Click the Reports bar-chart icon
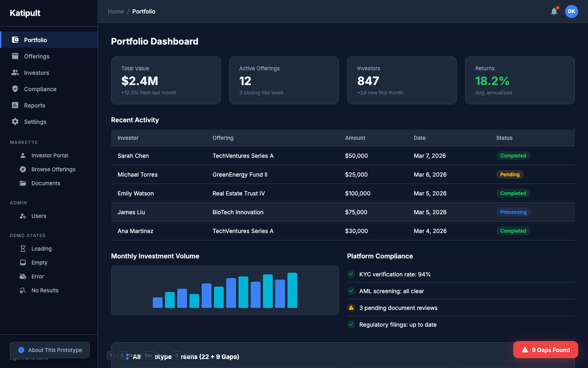 click(15, 105)
